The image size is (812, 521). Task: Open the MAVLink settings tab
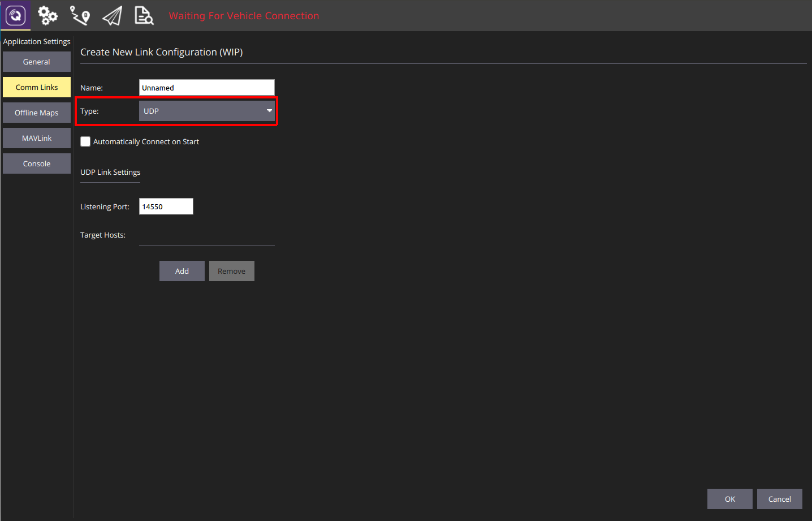37,138
